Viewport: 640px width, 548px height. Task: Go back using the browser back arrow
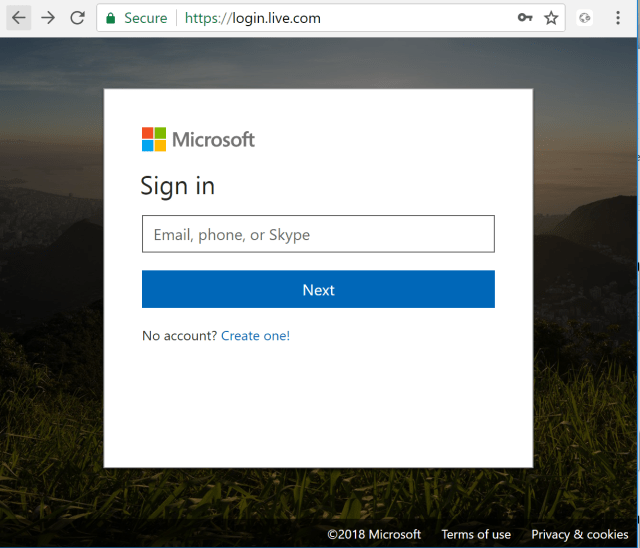[19, 18]
